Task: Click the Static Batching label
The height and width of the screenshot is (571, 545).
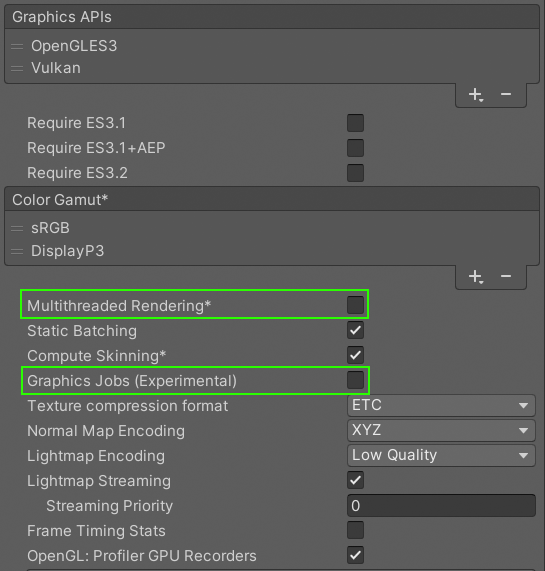Action: click(82, 331)
